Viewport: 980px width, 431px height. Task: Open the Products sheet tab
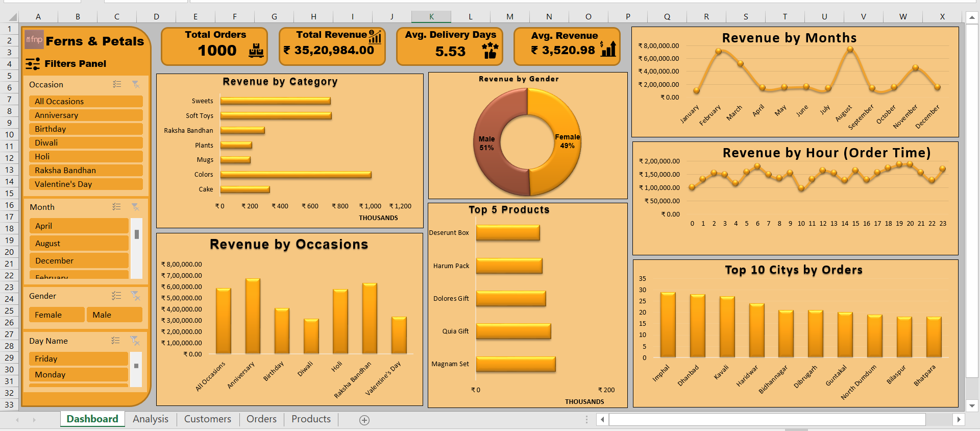coord(311,419)
